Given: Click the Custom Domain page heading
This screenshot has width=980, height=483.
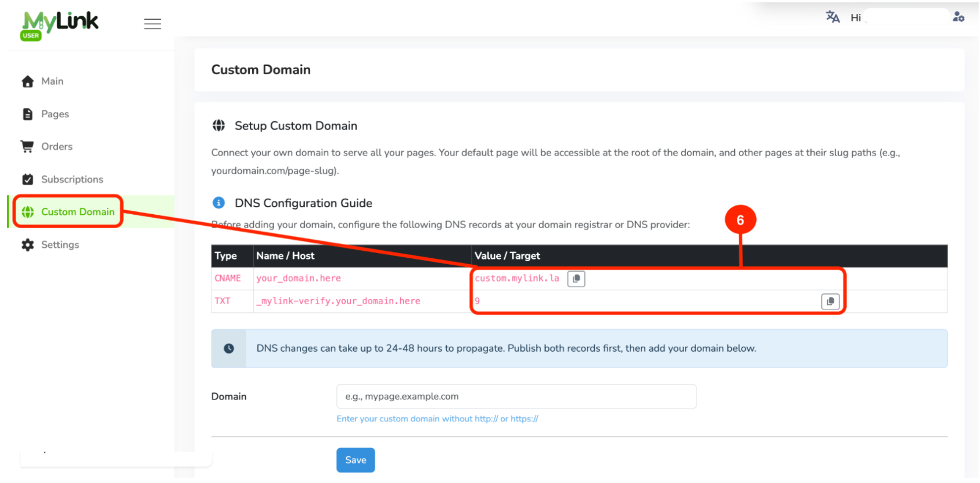Looking at the screenshot, I should (261, 70).
